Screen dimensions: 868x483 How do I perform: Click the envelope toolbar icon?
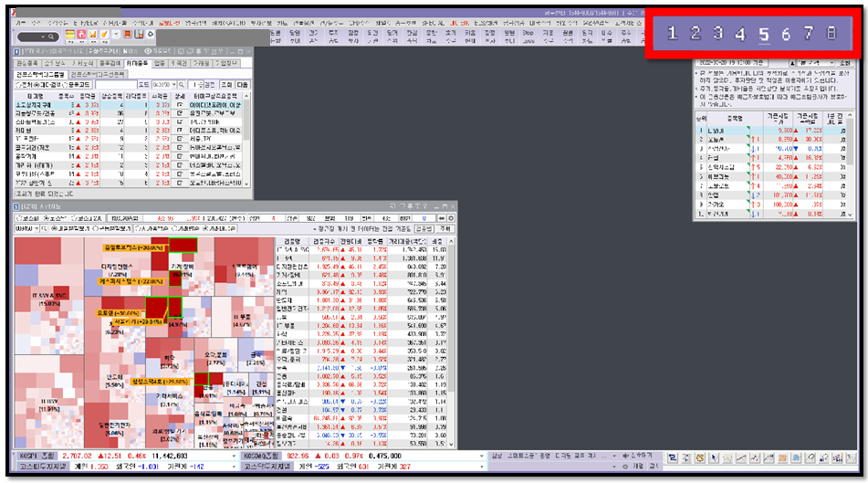(116, 35)
